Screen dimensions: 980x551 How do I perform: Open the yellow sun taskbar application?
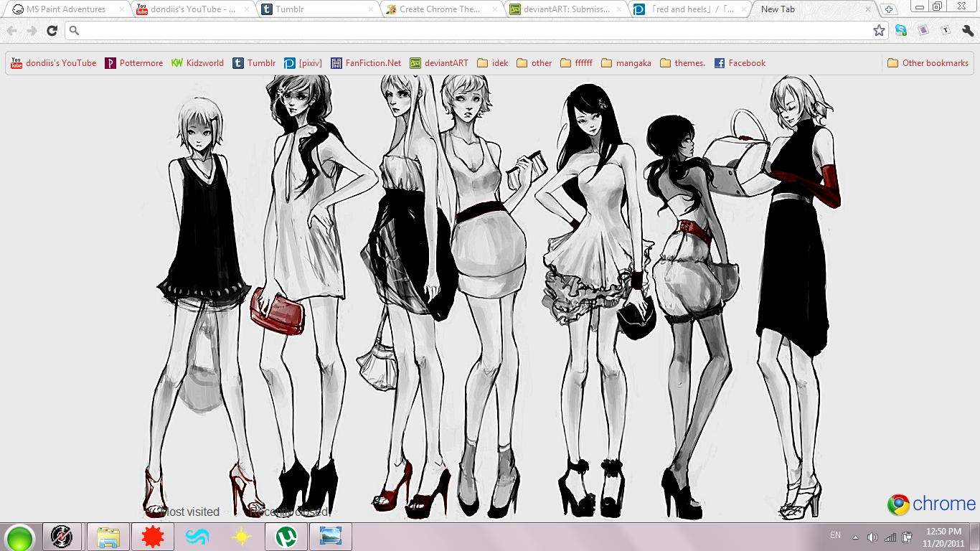241,537
